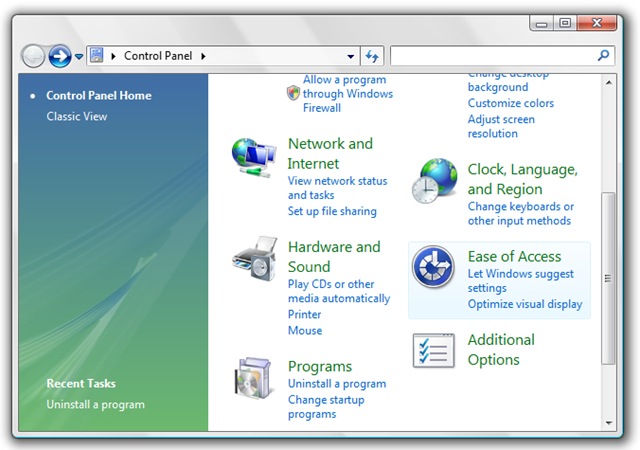Click the refresh button beside address bar
The image size is (640, 450).
click(372, 56)
